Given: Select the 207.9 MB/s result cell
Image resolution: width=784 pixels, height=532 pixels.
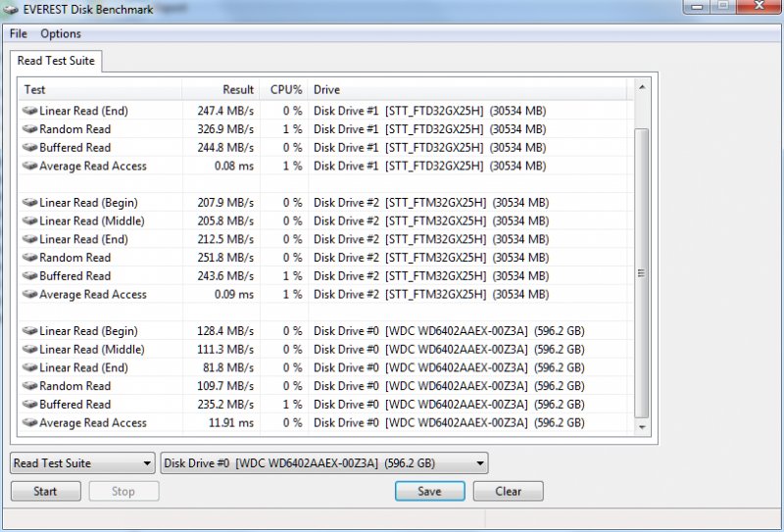Looking at the screenshot, I should 225,203.
